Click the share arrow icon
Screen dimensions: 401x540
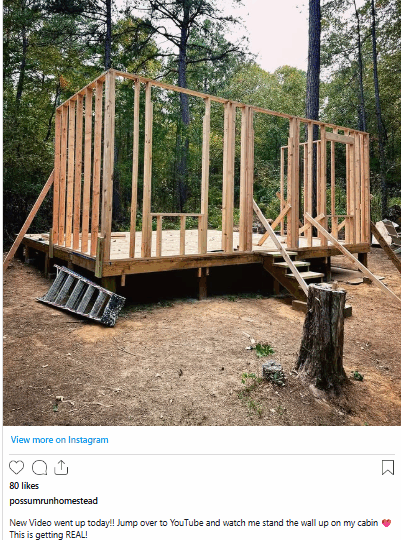point(61,467)
